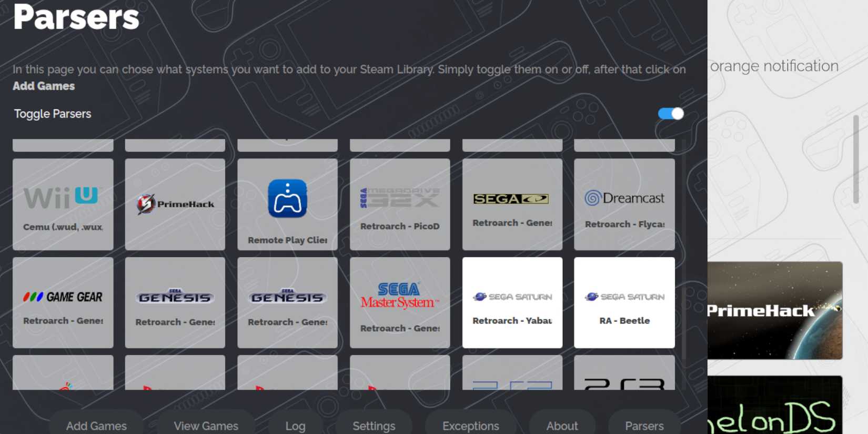Select the second Genesis parser card
Viewport: 868px width, 434px height.
[287, 302]
